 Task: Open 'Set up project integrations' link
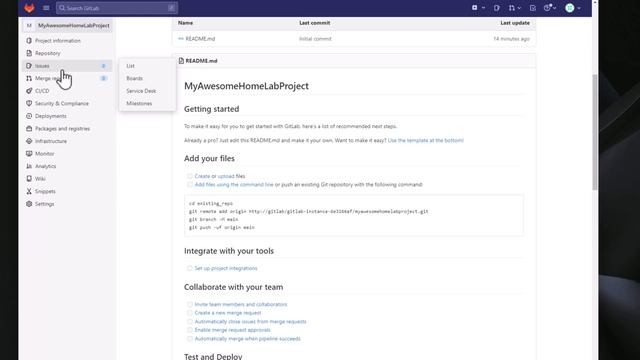(226, 268)
